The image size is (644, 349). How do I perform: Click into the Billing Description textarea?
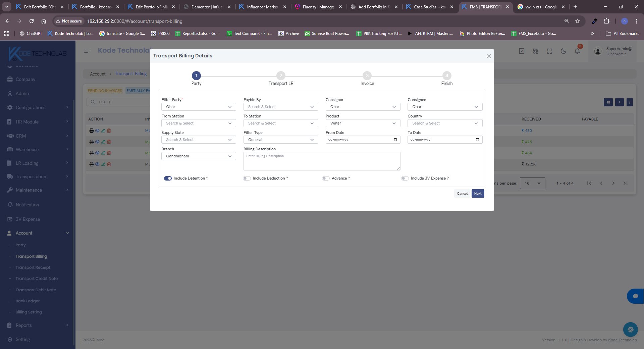[x=322, y=161]
